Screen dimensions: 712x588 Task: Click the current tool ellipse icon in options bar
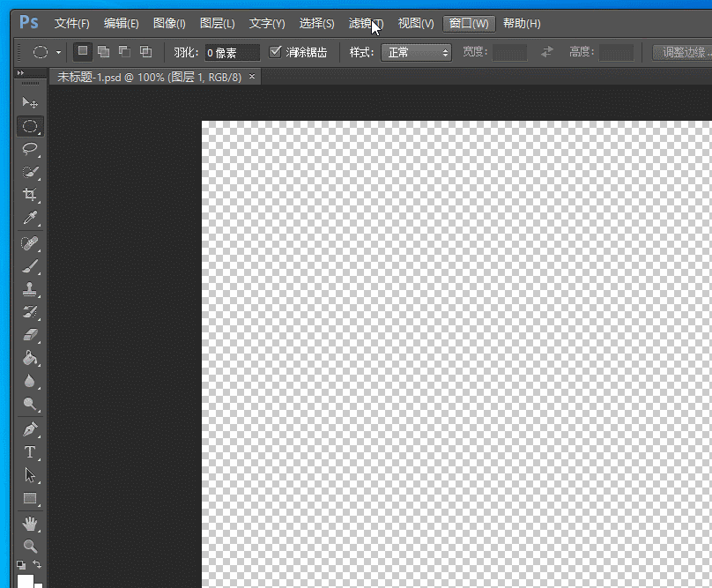tap(41, 52)
